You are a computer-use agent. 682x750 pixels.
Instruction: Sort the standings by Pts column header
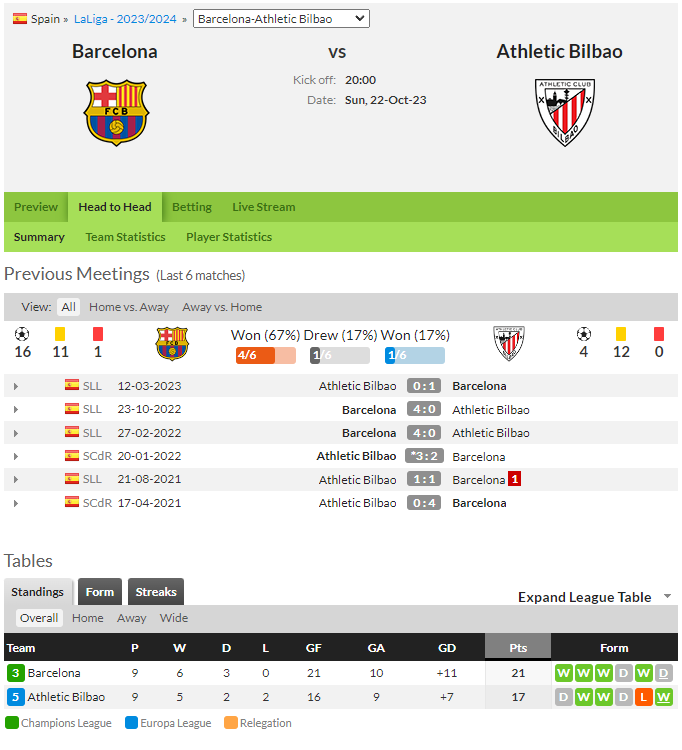(518, 648)
